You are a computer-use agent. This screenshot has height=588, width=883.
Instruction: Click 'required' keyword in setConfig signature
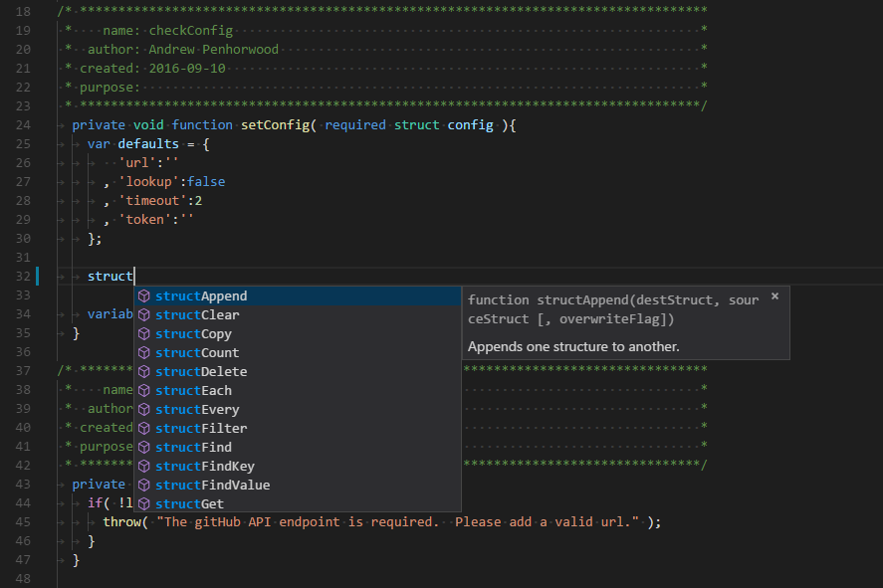(x=355, y=125)
